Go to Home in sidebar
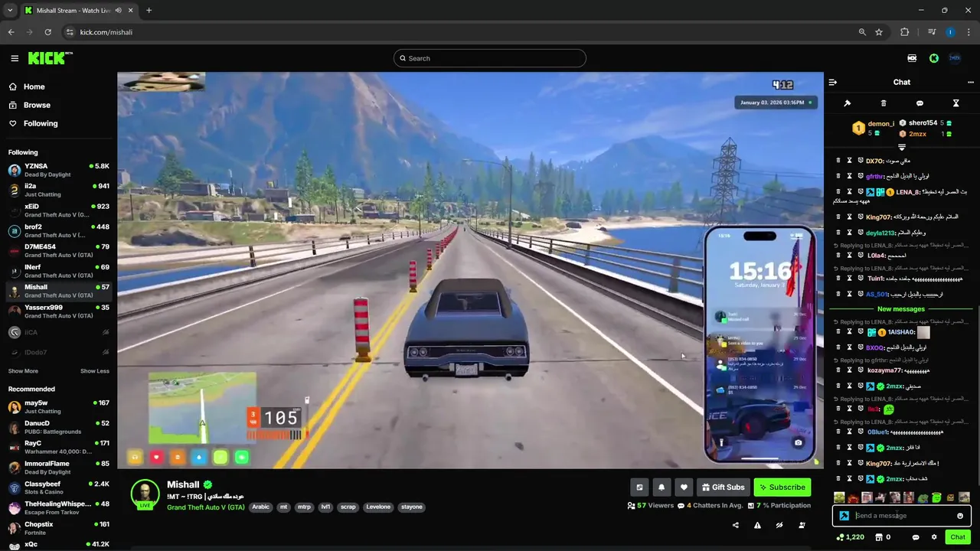Viewport: 980px width, 551px height. tap(34, 86)
